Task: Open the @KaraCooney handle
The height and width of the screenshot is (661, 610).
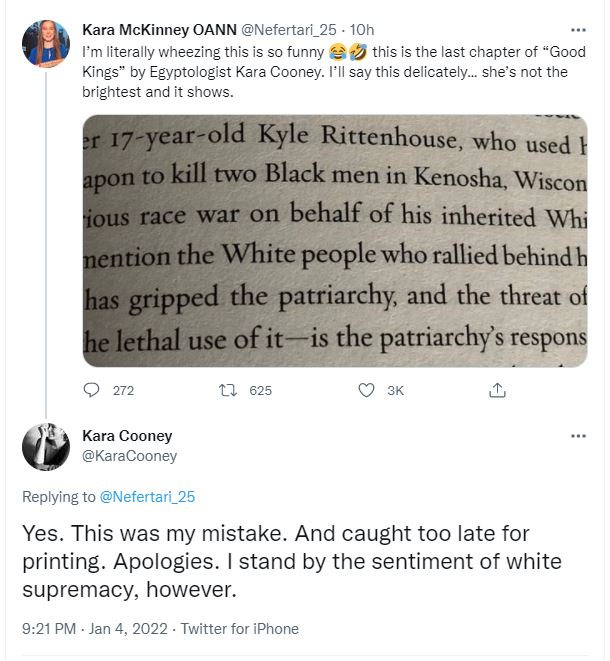Action: [129, 456]
